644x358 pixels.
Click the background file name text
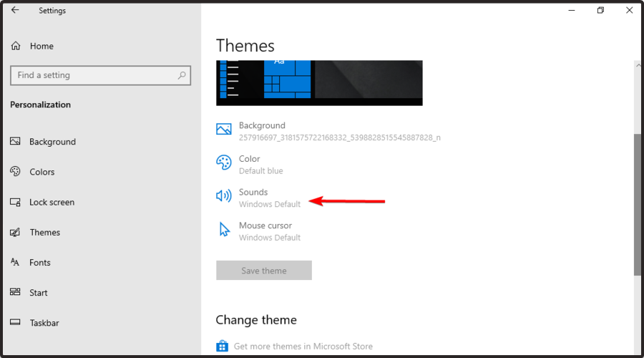340,137
